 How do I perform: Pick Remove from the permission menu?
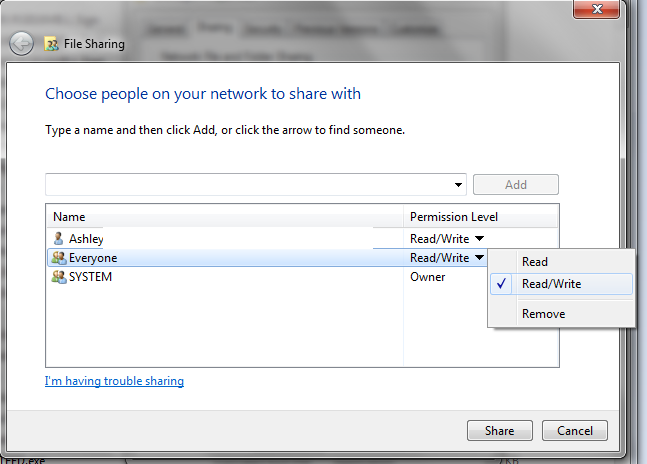543,314
